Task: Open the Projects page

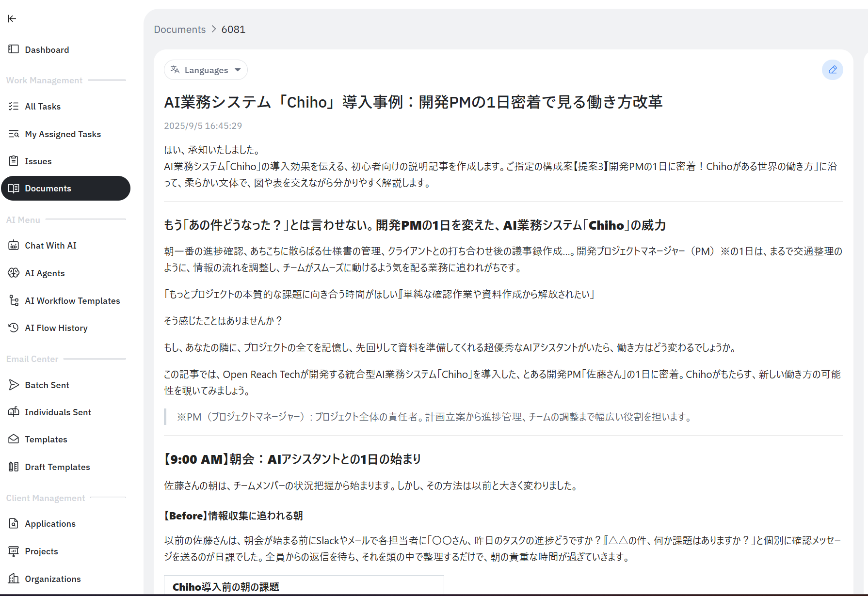Action: pyautogui.click(x=41, y=551)
